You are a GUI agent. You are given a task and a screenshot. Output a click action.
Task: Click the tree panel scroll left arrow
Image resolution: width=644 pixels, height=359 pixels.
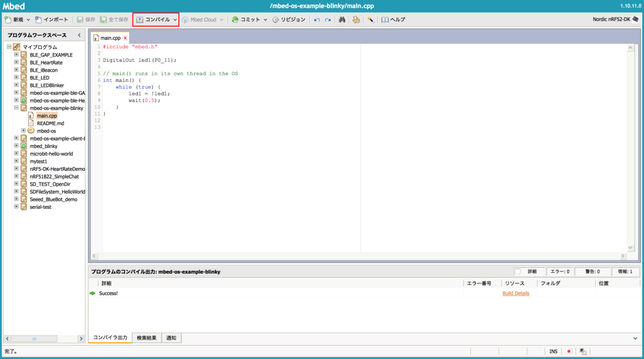[x=8, y=339]
